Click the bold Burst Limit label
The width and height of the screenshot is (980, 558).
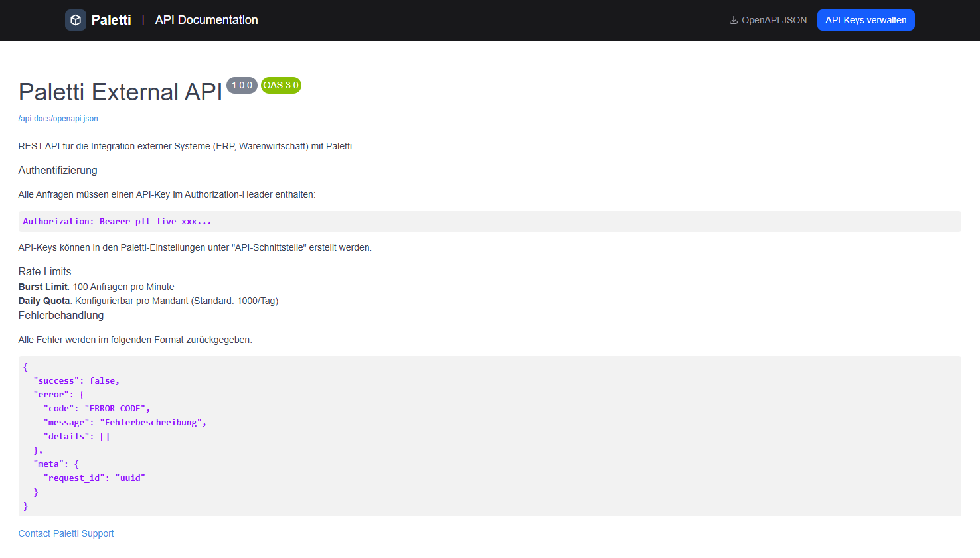click(x=43, y=287)
